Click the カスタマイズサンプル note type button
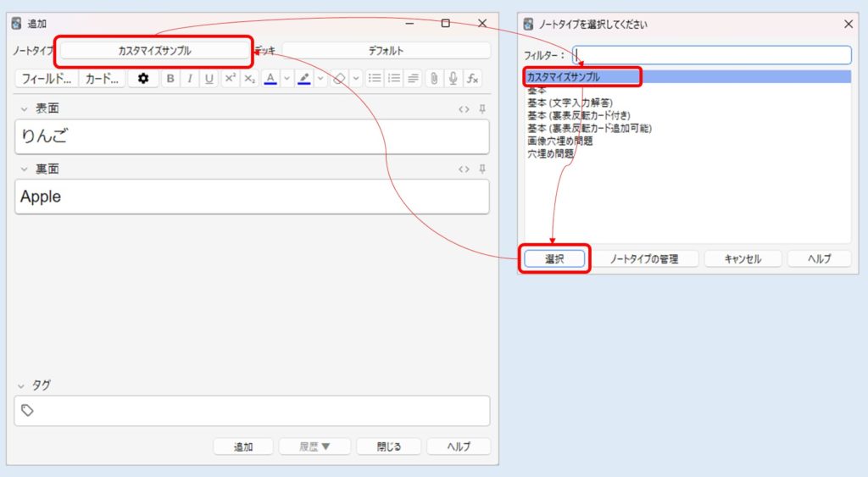Image resolution: width=868 pixels, height=477 pixels. [154, 51]
